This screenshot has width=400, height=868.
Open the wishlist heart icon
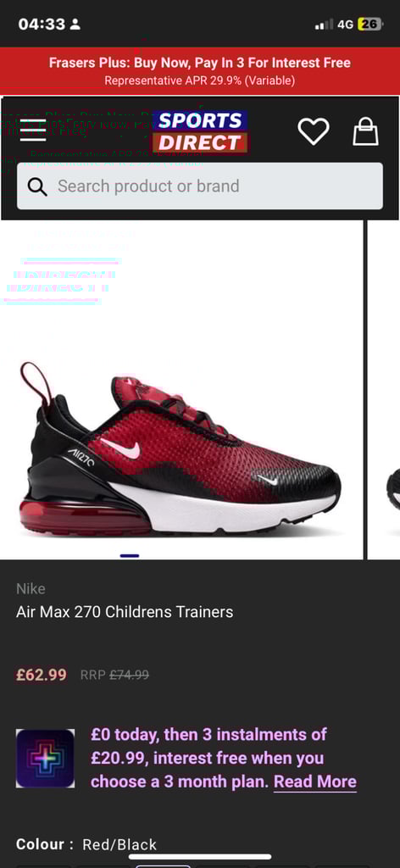[x=314, y=131]
